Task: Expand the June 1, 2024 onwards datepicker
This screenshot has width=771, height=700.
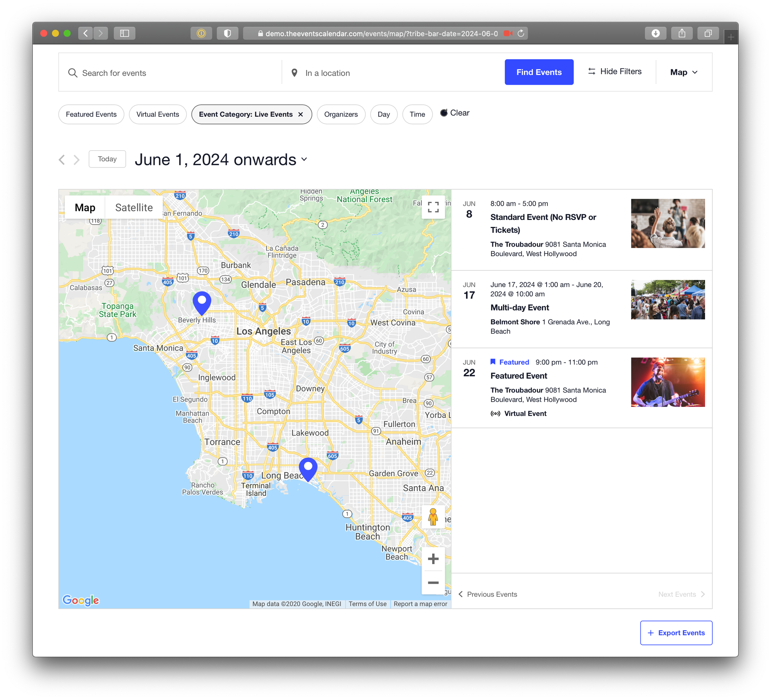Action: pos(221,159)
